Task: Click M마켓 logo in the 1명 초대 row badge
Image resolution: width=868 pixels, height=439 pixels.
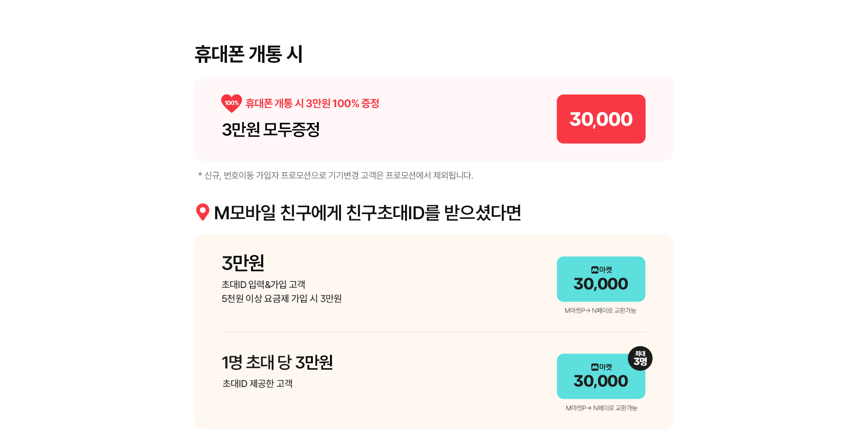Action: coord(601,367)
